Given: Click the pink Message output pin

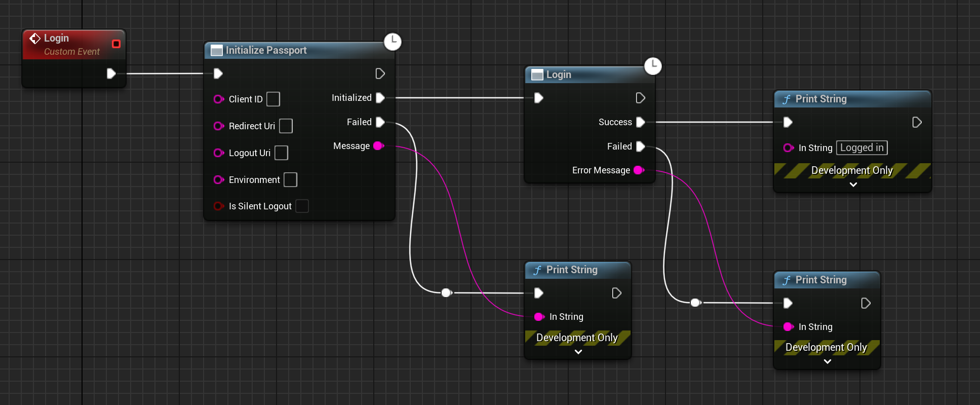Looking at the screenshot, I should point(378,146).
